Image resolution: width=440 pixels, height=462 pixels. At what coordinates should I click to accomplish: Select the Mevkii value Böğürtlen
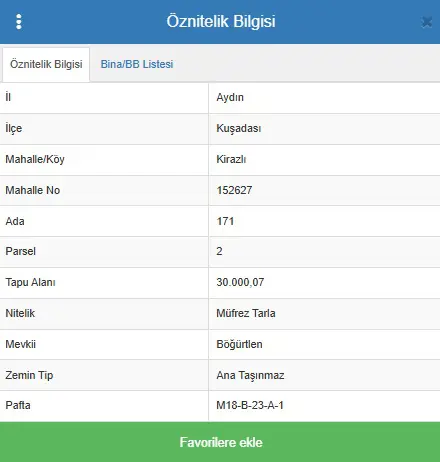coord(239,344)
